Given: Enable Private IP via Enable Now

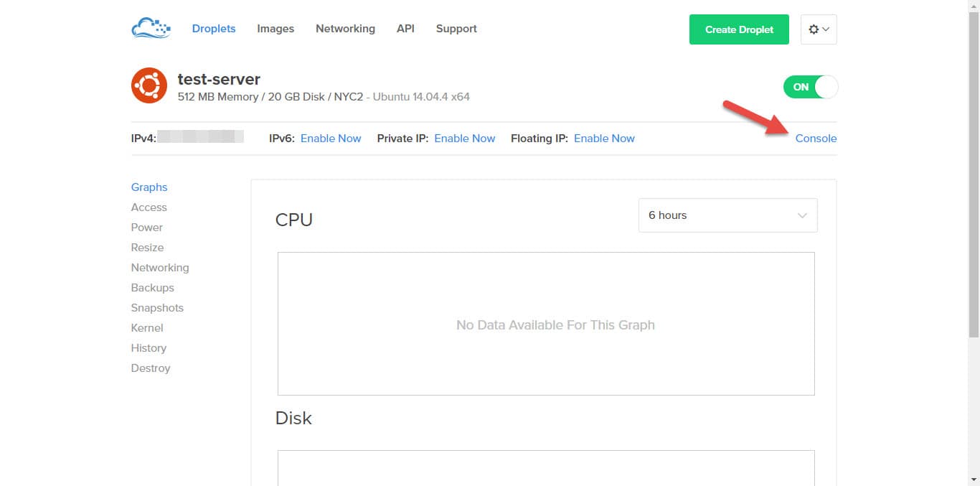Looking at the screenshot, I should coord(464,139).
